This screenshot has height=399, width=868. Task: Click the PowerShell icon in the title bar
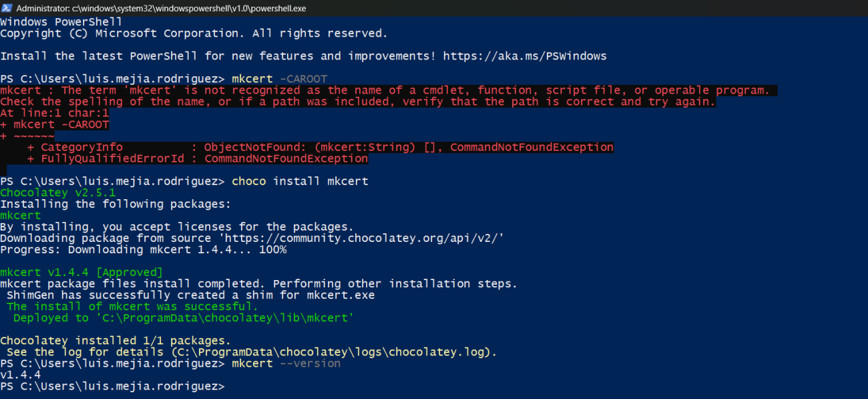7,8
